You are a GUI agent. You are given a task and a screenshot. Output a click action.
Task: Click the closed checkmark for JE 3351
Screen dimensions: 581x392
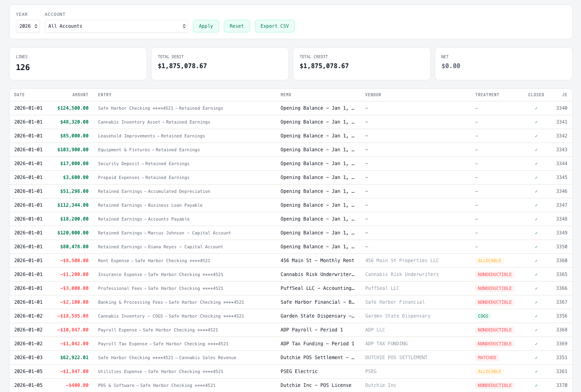536,358
